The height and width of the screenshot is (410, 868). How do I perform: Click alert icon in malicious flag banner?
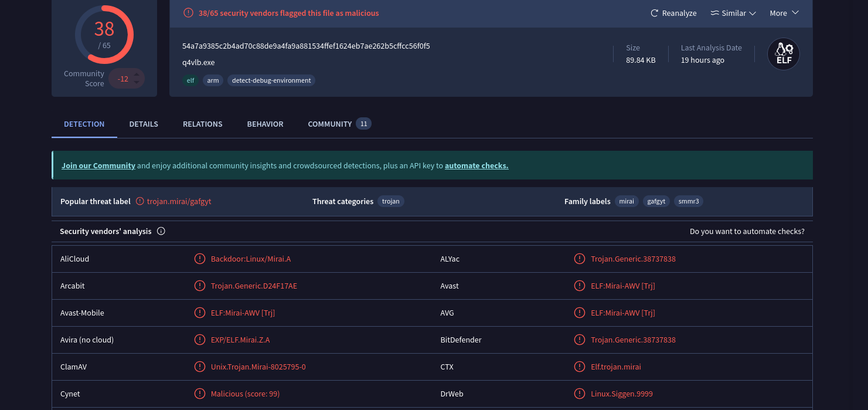click(x=188, y=13)
